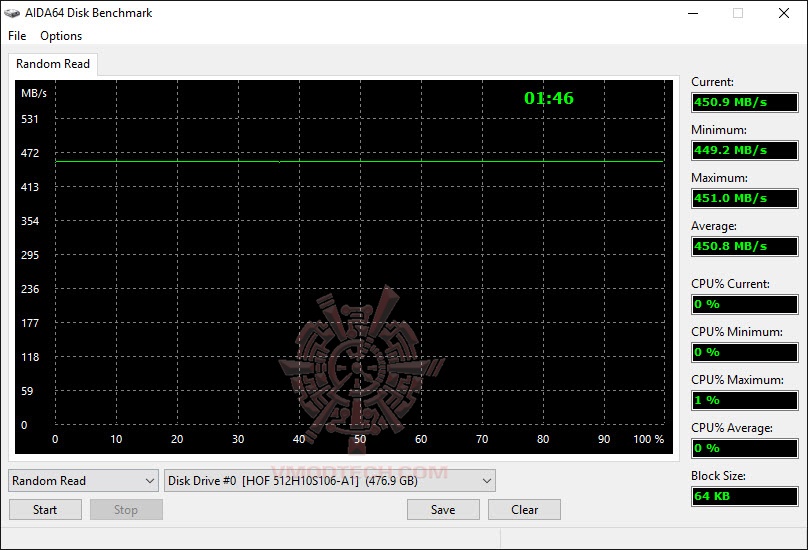The width and height of the screenshot is (808, 550).
Task: Minimize the AIDA64 Disk Benchmark window
Action: pyautogui.click(x=693, y=13)
